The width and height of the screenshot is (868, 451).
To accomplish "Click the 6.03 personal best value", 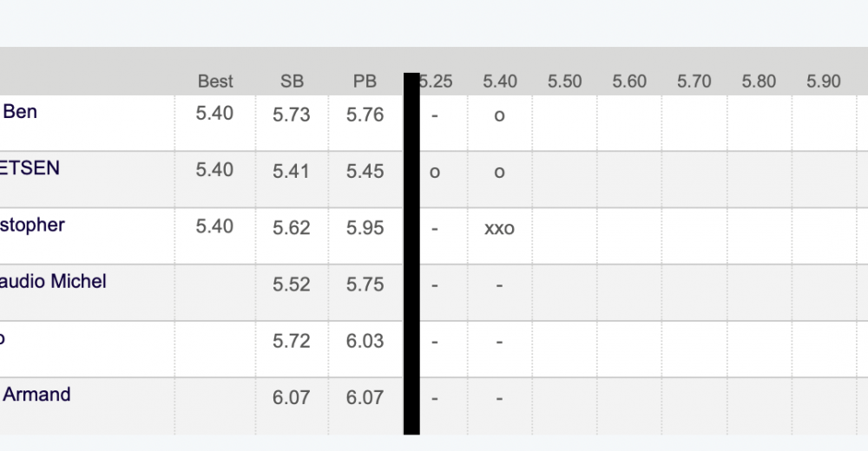I will pos(365,341).
